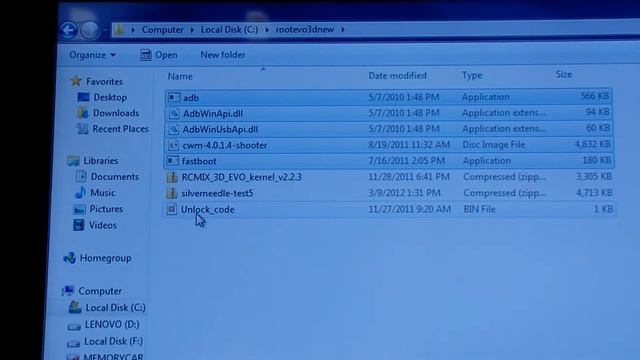Image resolution: width=640 pixels, height=360 pixels.
Task: Expand the arrow after Local Disk (C:) breadcrumb
Action: pos(267,30)
